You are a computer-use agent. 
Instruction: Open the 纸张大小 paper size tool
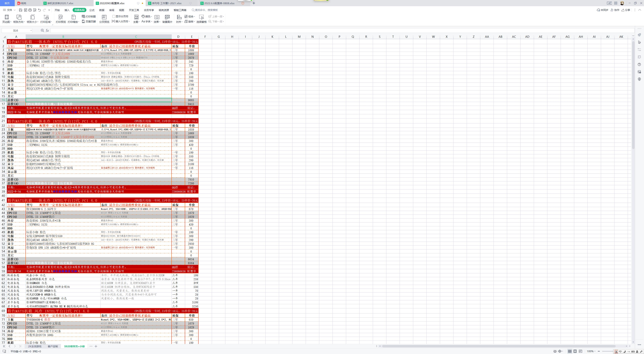coord(33,19)
